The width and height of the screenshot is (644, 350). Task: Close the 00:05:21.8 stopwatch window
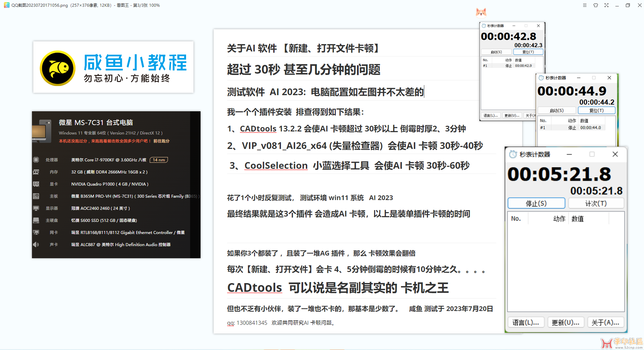615,154
